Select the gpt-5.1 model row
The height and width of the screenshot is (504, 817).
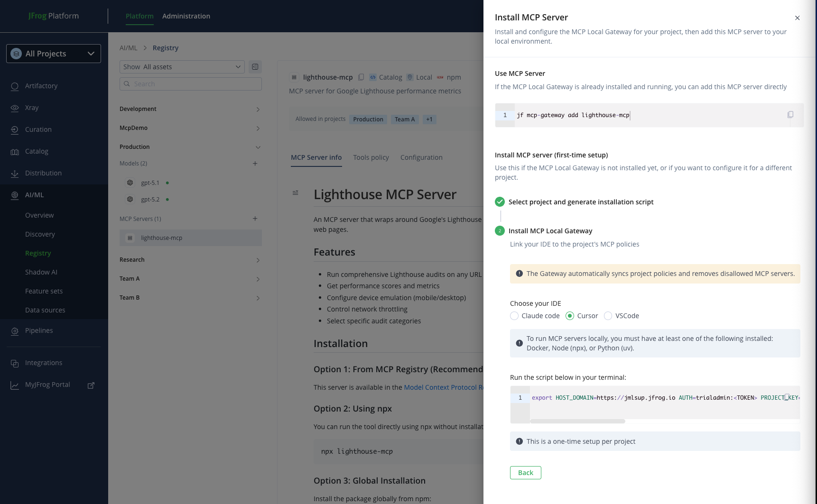[x=190, y=183]
